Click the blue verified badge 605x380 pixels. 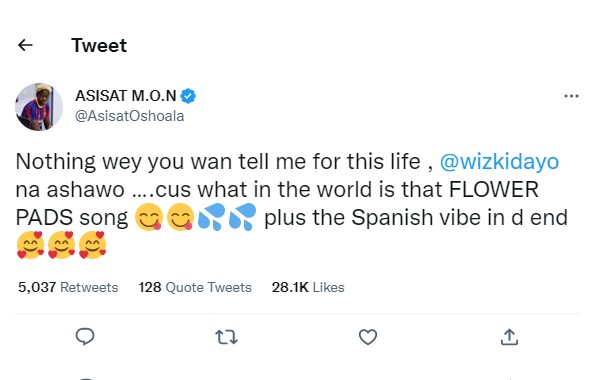click(x=188, y=96)
